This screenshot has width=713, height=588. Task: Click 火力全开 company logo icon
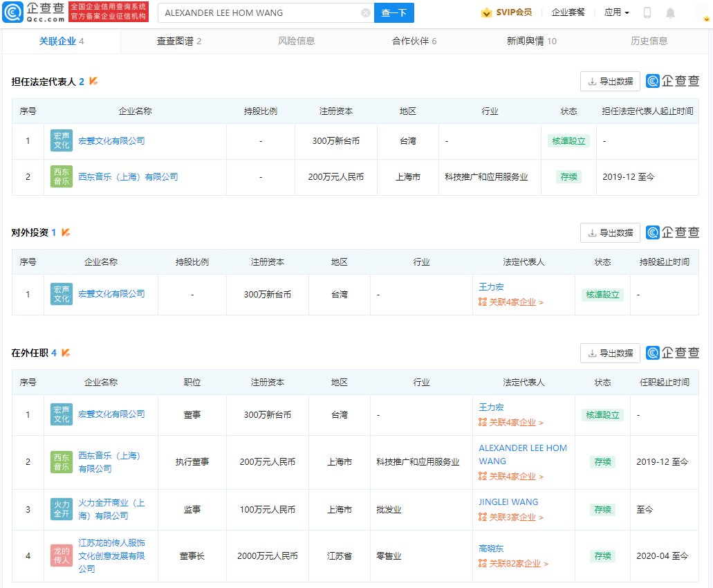(x=62, y=509)
